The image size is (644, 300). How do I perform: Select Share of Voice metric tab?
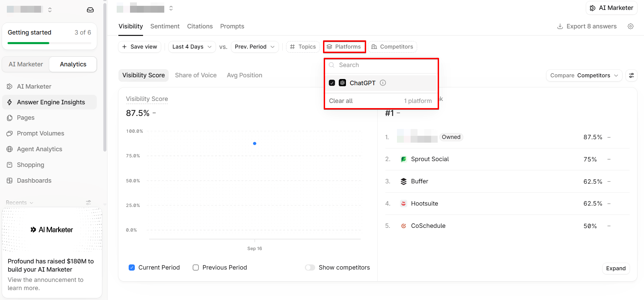[196, 75]
